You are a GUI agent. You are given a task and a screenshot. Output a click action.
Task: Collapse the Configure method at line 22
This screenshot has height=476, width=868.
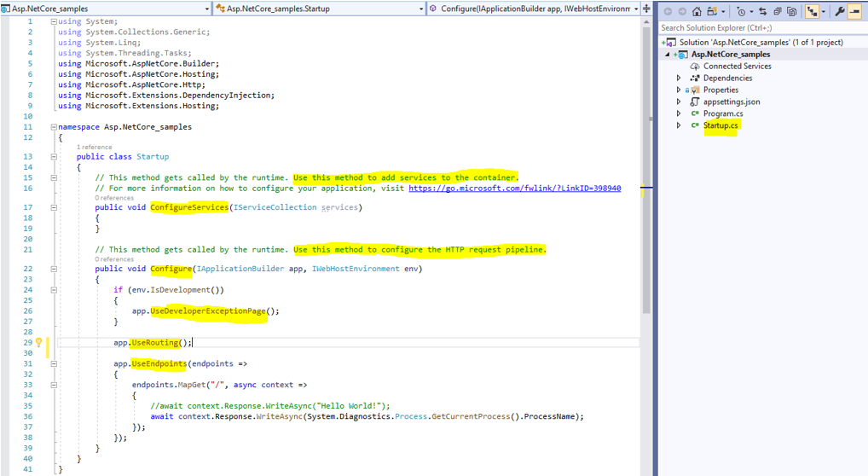[x=54, y=269]
